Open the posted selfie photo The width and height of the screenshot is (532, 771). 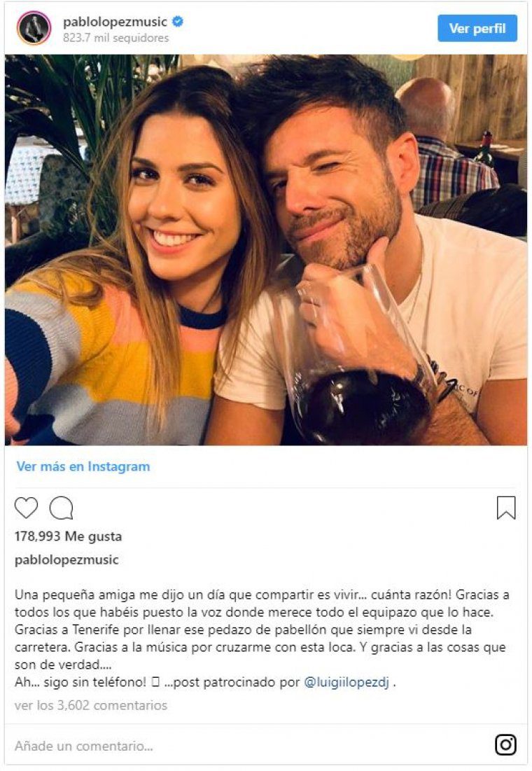pos(266,250)
